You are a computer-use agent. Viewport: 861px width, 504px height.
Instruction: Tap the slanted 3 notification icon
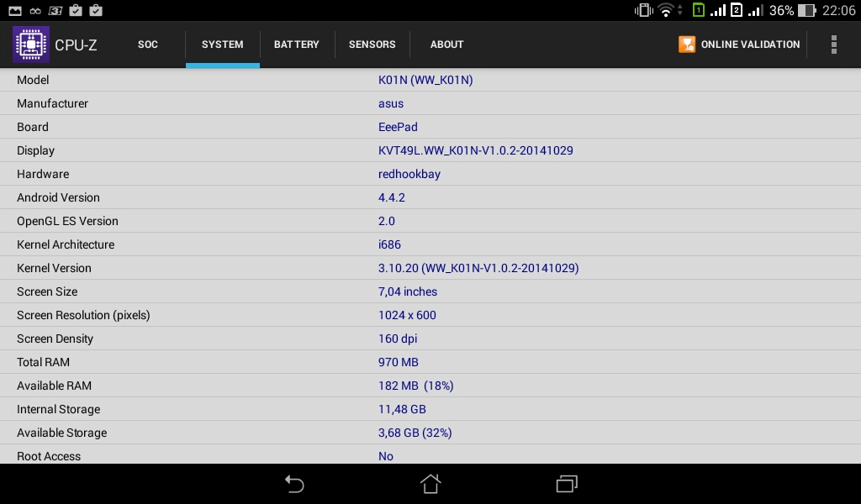click(x=55, y=10)
